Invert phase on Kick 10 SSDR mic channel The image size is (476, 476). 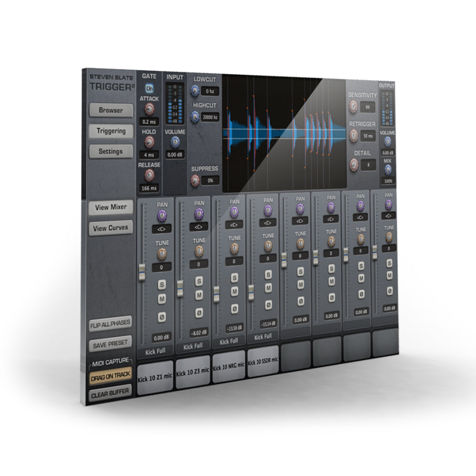268,305
